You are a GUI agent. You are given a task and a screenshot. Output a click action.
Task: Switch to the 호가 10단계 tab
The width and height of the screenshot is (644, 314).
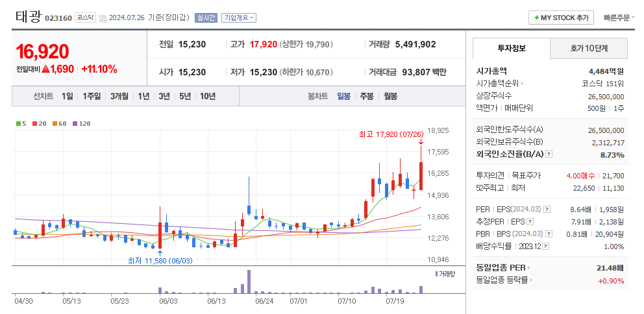click(589, 49)
